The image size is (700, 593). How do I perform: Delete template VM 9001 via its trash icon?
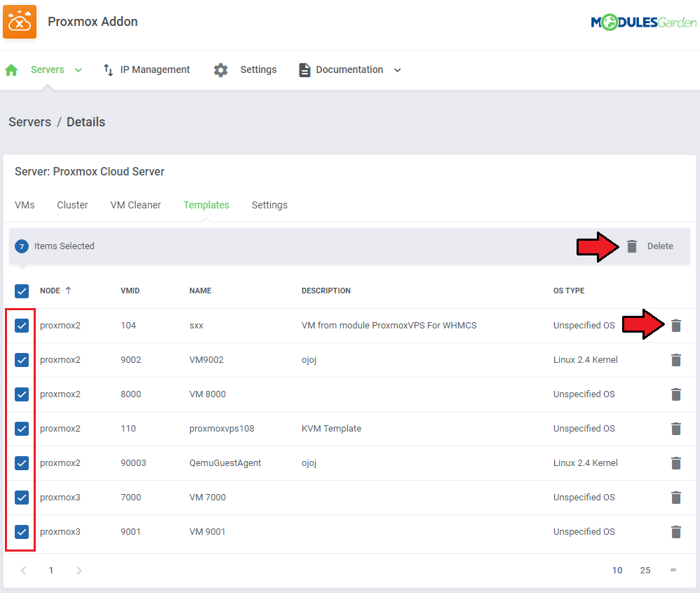tap(676, 532)
